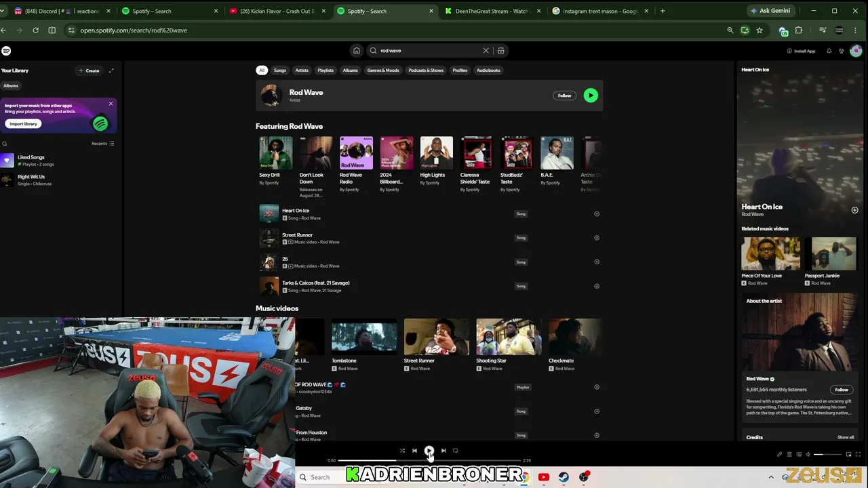Switch to the Kickin Flavor YouTube tab
Image resolution: width=868 pixels, height=488 pixels.
pyautogui.click(x=278, y=11)
